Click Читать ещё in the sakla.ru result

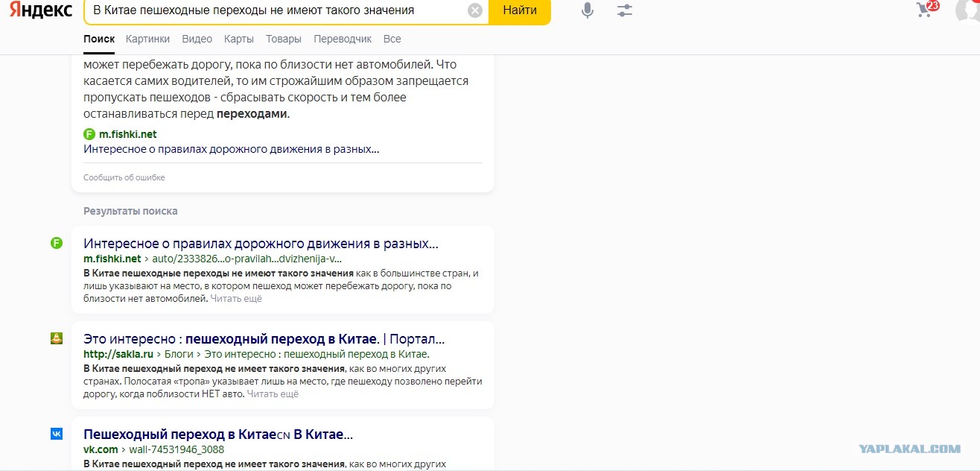pyautogui.click(x=273, y=393)
